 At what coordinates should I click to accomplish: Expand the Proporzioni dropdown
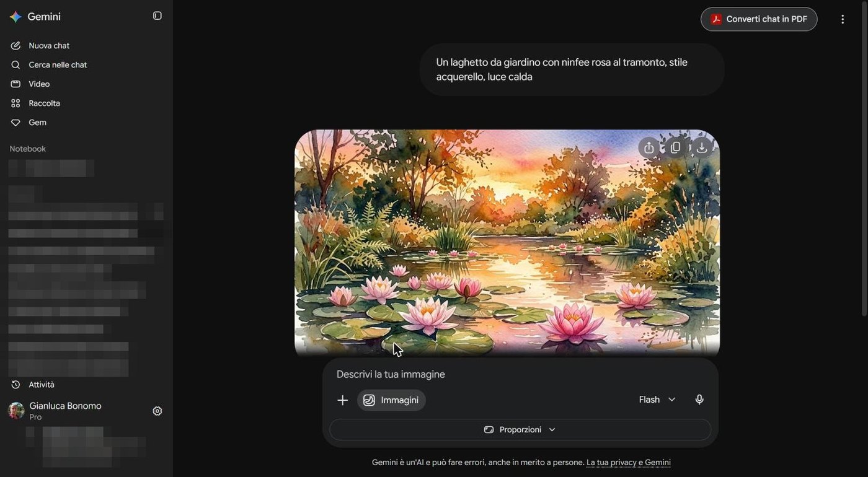click(x=520, y=430)
